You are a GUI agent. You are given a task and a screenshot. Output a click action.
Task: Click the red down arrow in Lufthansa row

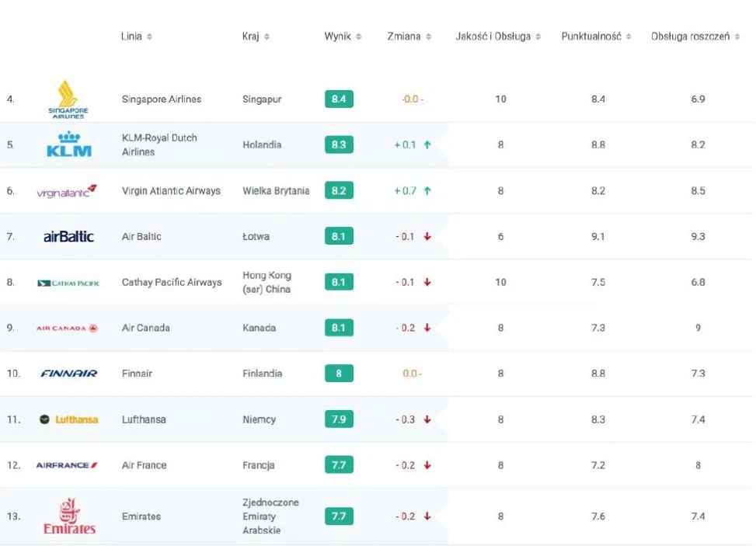click(427, 419)
